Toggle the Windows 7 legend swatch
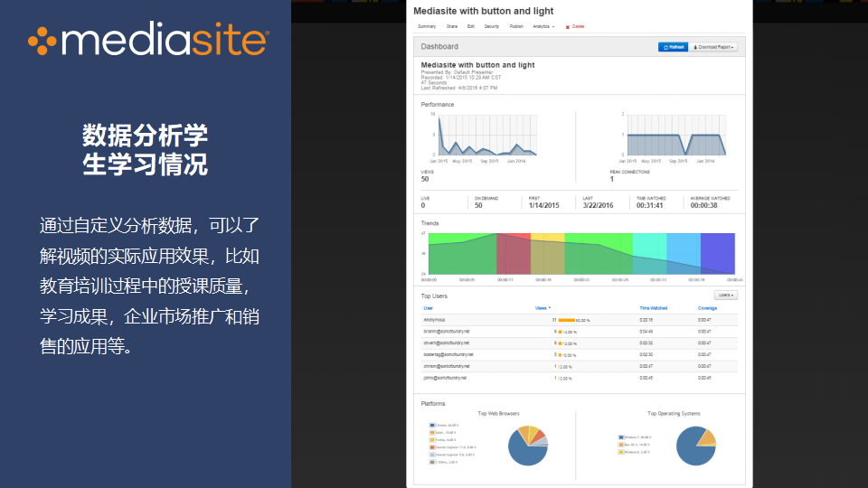 coord(621,437)
